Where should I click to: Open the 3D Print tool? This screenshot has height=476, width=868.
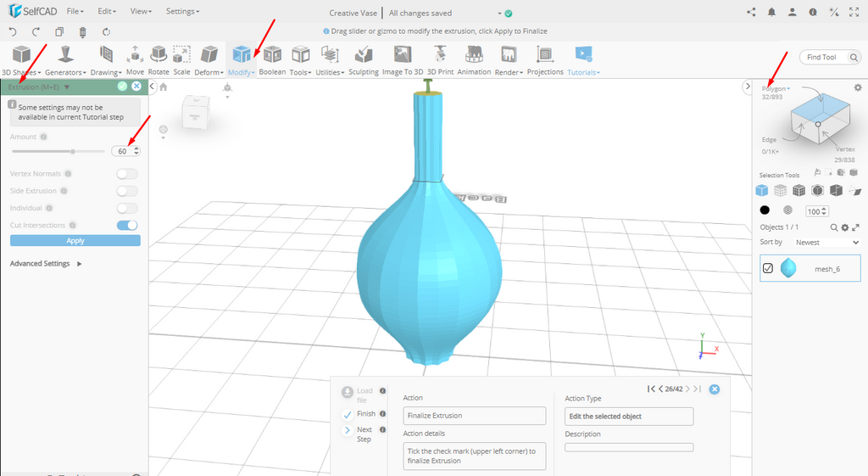440,60
